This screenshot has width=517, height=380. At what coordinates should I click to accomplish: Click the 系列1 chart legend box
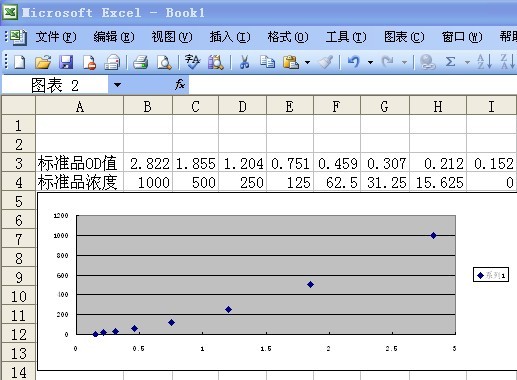tap(491, 275)
